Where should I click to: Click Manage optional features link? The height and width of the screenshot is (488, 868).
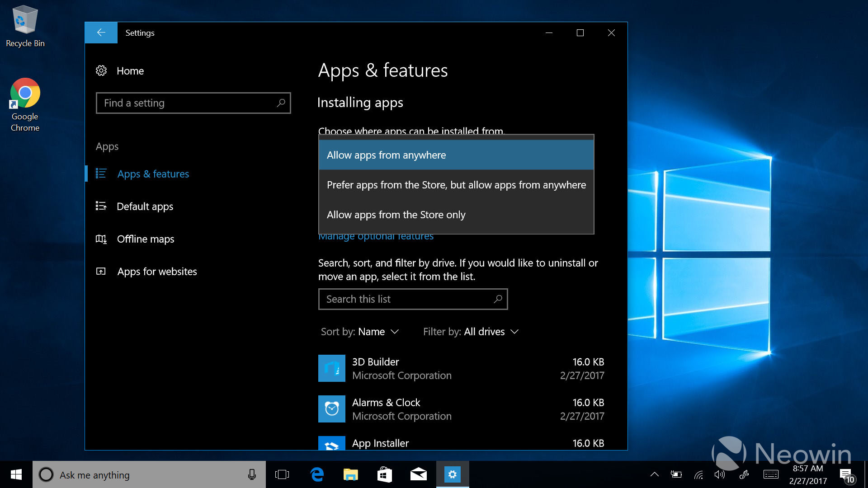376,237
